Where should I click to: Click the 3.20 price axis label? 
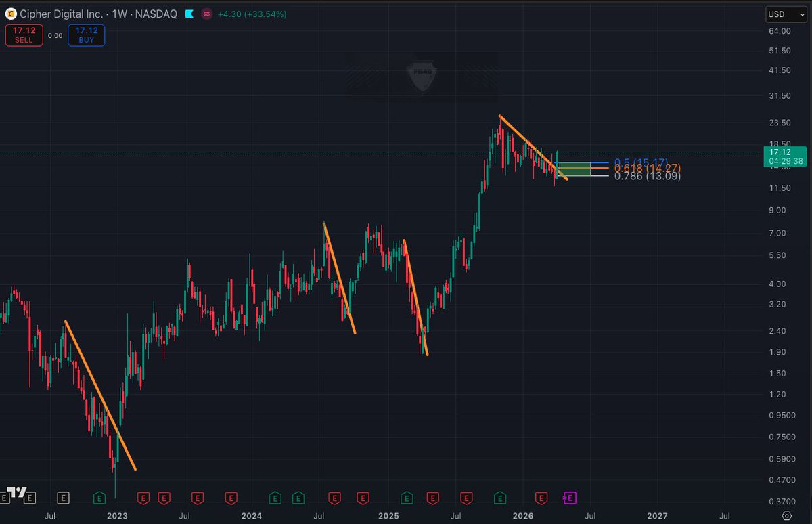coord(777,305)
